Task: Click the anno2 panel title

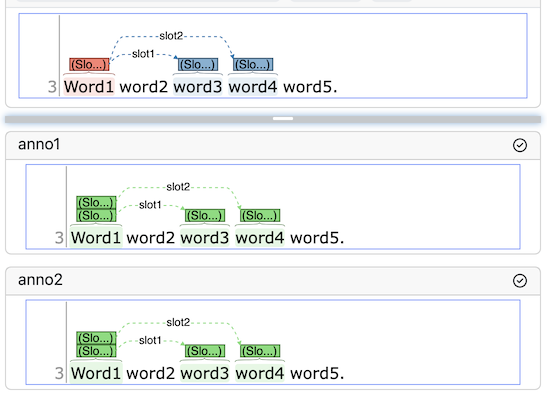Action: click(x=40, y=280)
